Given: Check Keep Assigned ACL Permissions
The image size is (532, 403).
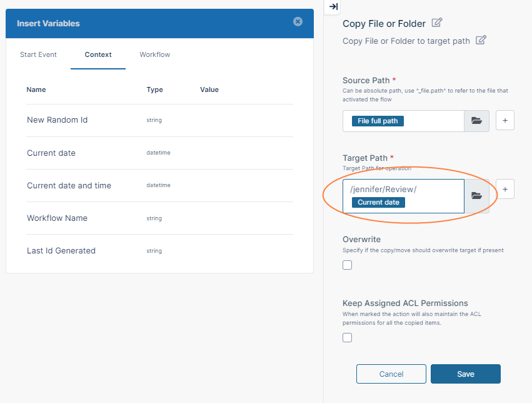Looking at the screenshot, I should pos(348,338).
